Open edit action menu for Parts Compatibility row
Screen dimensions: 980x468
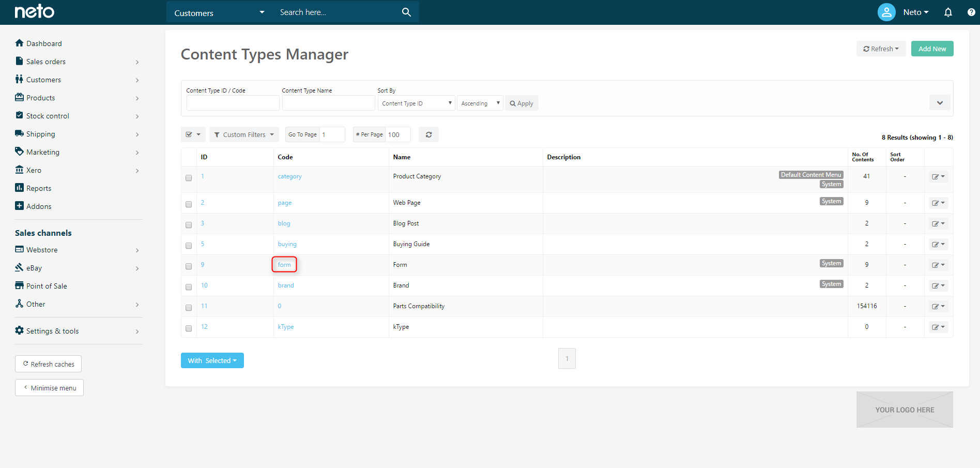pyautogui.click(x=938, y=306)
